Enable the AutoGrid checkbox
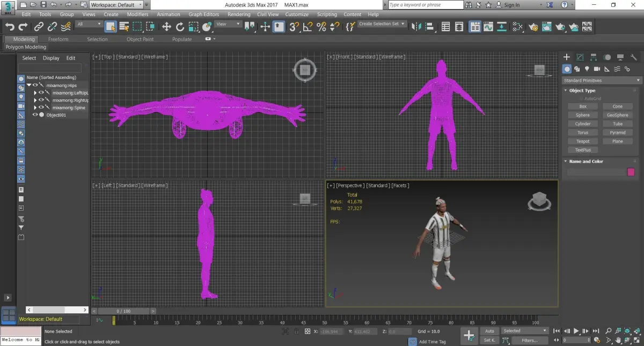This screenshot has width=644, height=346. tap(582, 98)
